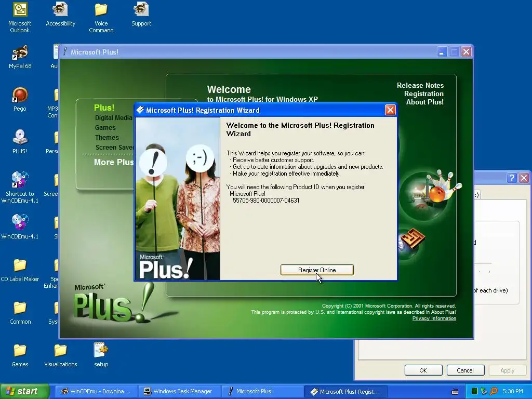Launch MyPal 68 shortcut
This screenshot has height=399, width=532.
20,57
